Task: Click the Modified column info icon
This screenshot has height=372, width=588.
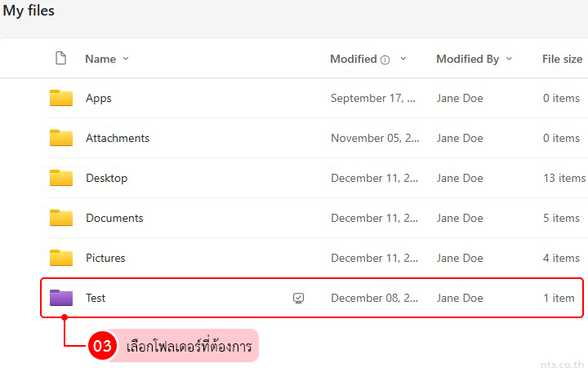Action: coord(385,60)
